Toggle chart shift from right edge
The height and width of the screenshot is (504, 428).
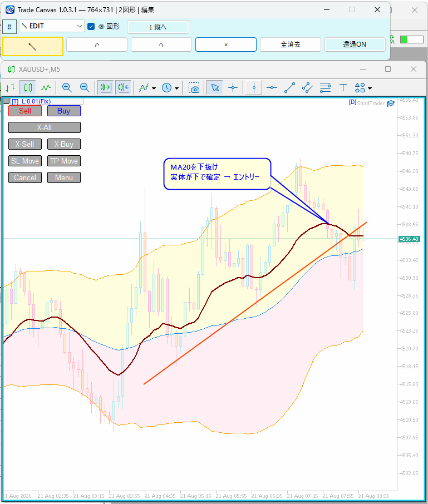124,87
